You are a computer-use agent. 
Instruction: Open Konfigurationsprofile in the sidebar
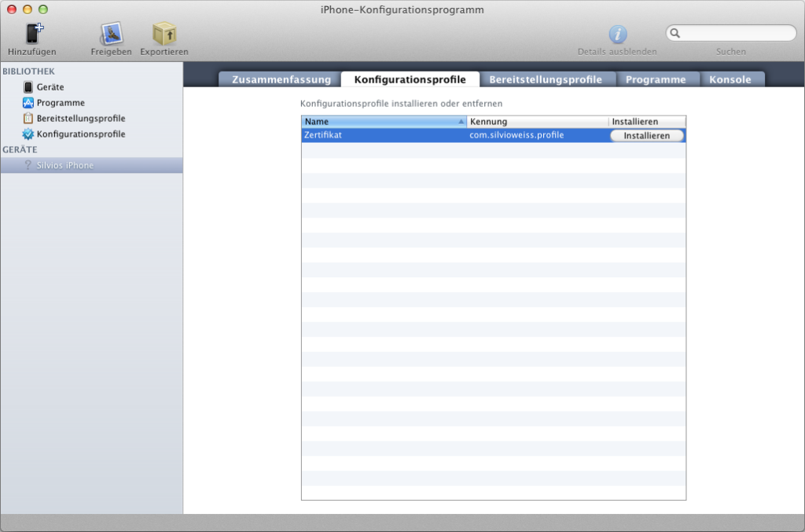(x=81, y=134)
